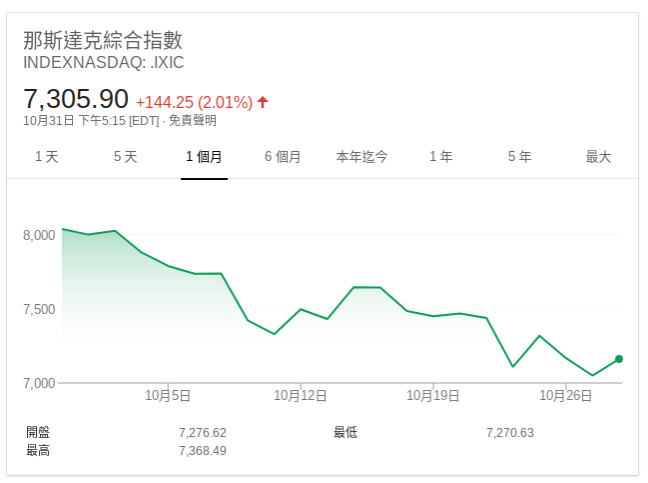This screenshot has width=648, height=483.
Task: Click the +144.25 (2.01%) change value
Action: 194,102
